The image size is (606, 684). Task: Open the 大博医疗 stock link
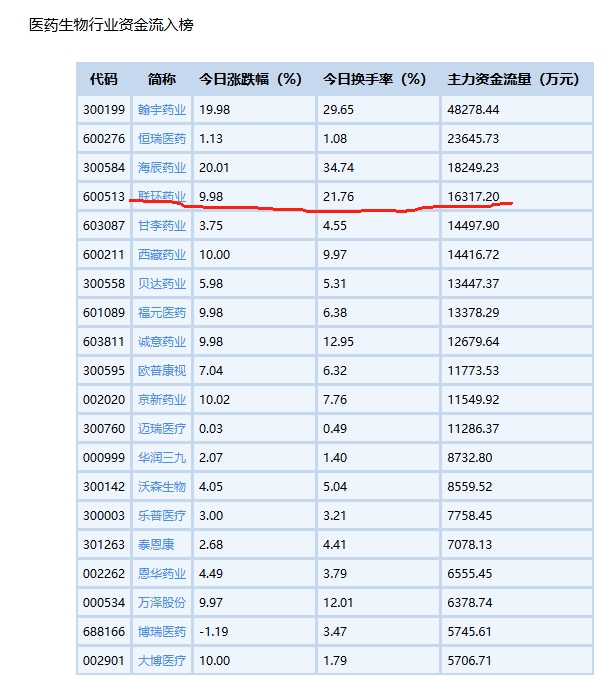click(162, 661)
